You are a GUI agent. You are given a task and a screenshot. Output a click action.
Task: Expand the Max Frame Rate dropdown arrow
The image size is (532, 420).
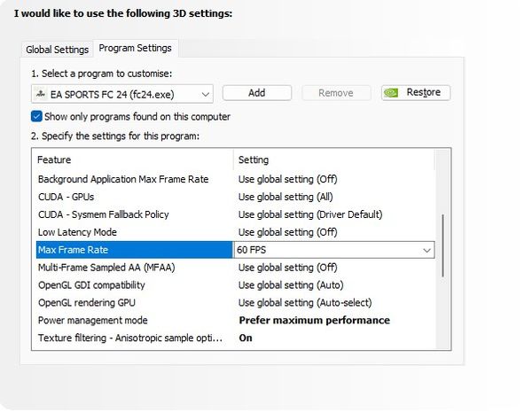pyautogui.click(x=426, y=250)
